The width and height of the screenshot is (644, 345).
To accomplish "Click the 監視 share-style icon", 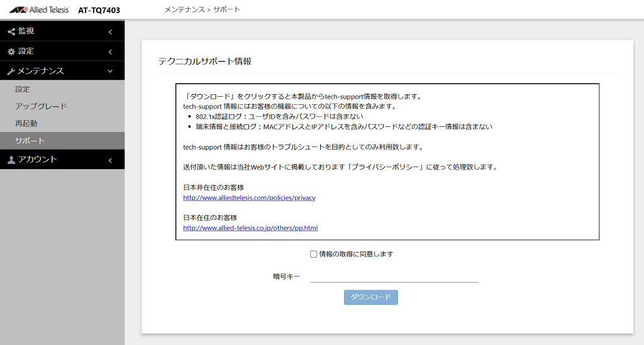I will click(11, 31).
